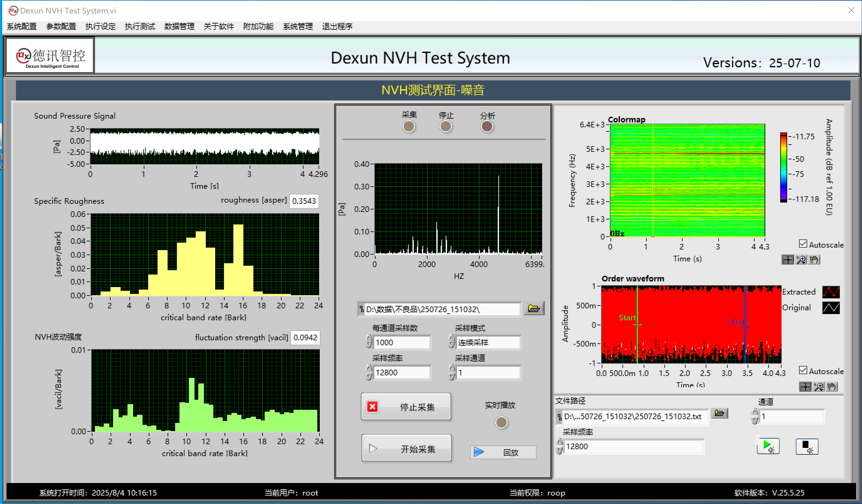Open 参数配置 menu
The image size is (862, 504).
click(x=61, y=26)
